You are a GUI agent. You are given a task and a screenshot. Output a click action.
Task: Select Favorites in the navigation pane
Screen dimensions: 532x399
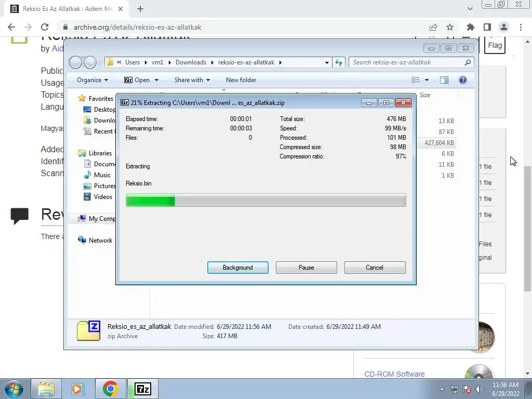coord(101,98)
